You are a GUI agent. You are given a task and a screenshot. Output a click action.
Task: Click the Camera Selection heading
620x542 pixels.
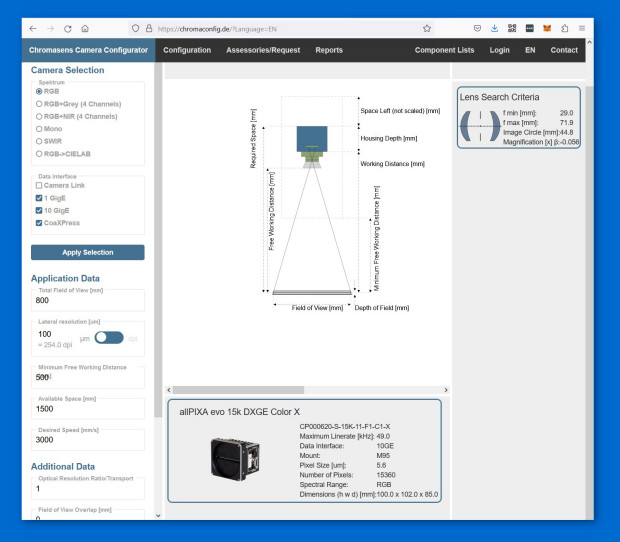68,70
